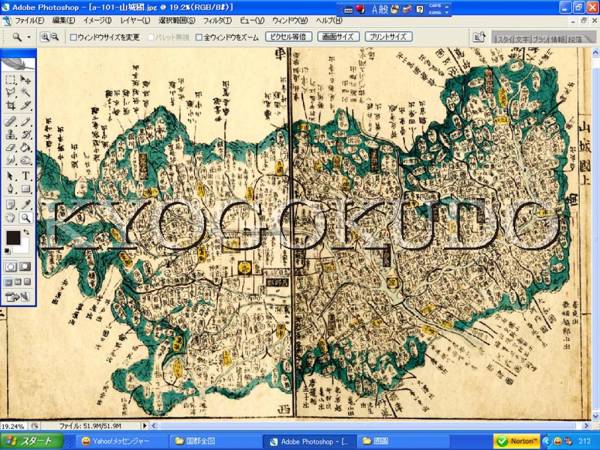
Task: Select the Smudge tool
Action: 11,160
